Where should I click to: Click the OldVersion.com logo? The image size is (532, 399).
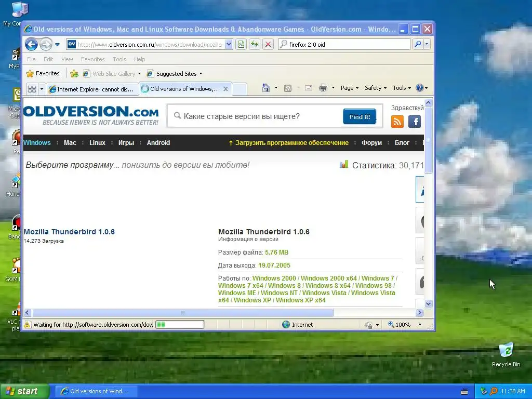91,115
